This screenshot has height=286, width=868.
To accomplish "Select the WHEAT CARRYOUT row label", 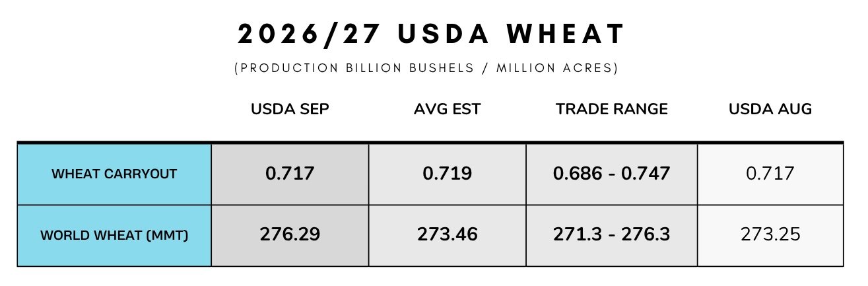I will coord(114,174).
